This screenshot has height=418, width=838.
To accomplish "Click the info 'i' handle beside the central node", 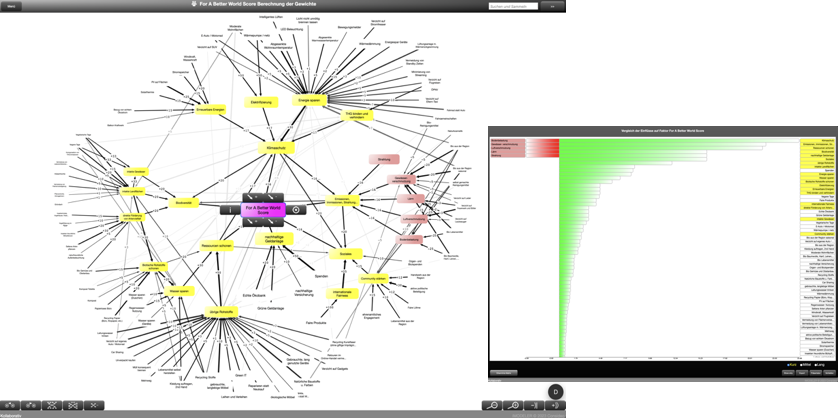I will click(230, 210).
